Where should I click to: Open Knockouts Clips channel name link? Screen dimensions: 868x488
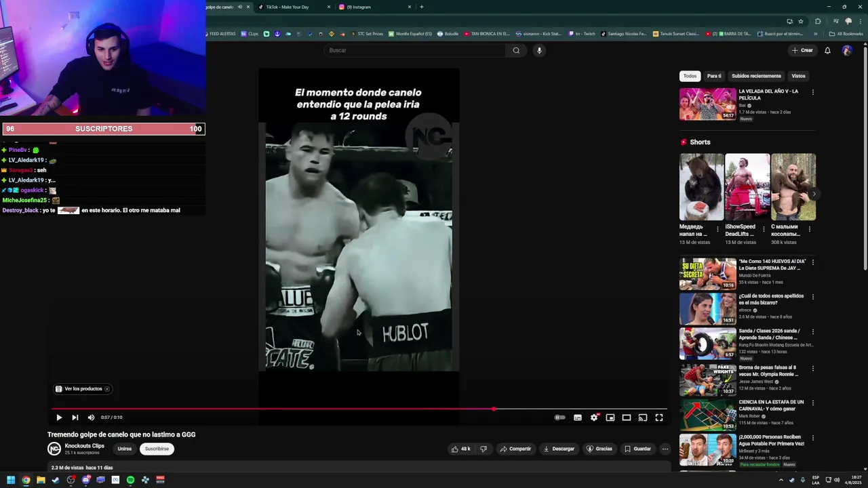85,446
